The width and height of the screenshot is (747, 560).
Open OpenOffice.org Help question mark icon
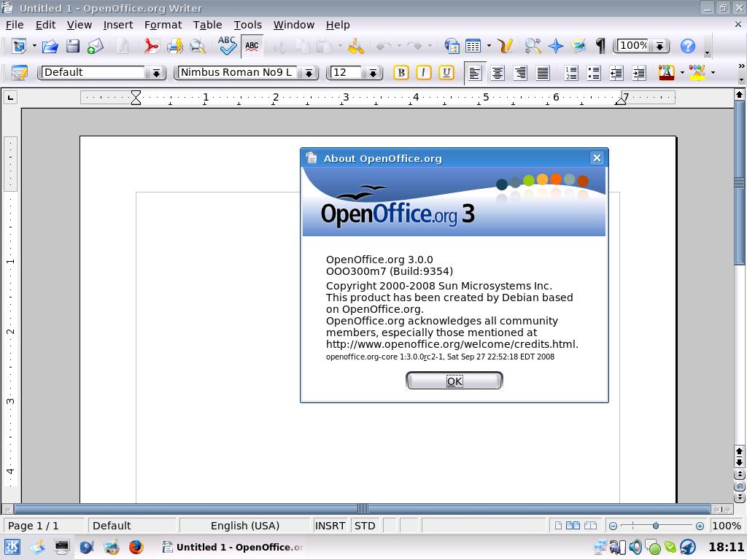(x=687, y=46)
